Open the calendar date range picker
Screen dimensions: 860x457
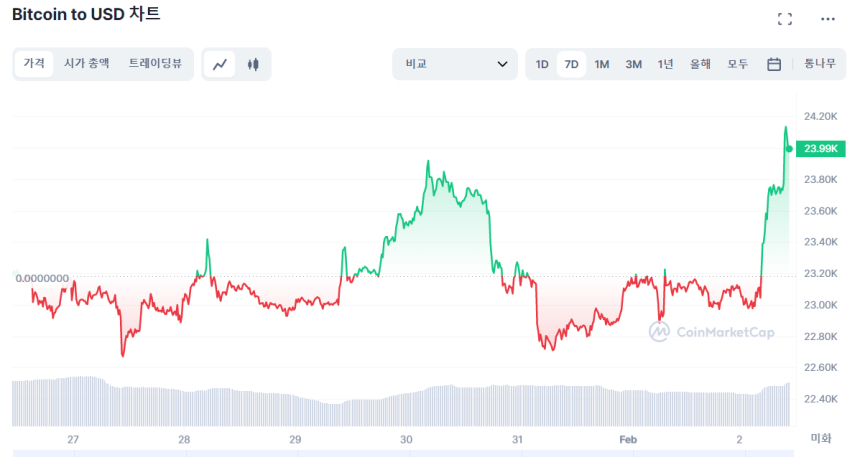pos(774,65)
